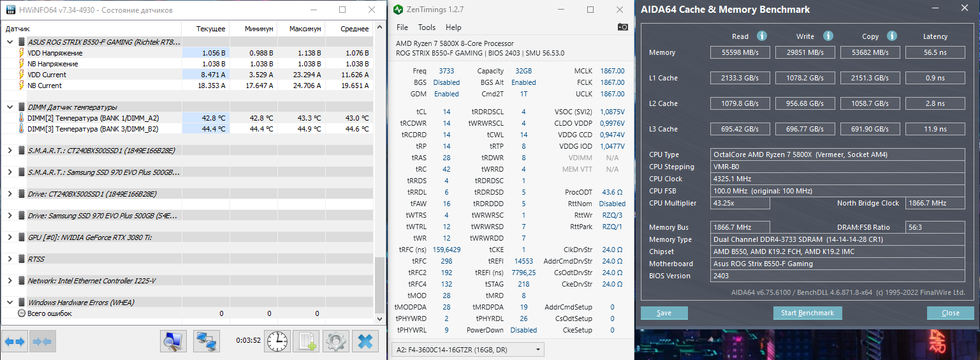Image resolution: width=980 pixels, height=360 pixels.
Task: Click L1 Cache Latency 0.9 ns field
Action: coord(935,79)
